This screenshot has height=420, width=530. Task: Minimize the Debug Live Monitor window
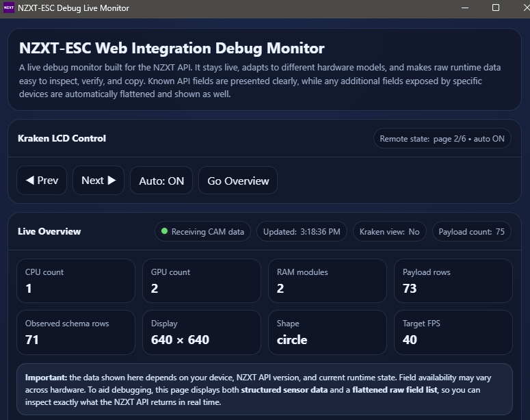[x=465, y=8]
